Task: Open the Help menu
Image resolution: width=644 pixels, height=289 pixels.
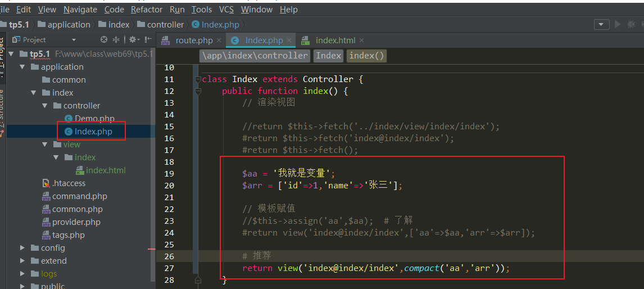Action: [288, 9]
